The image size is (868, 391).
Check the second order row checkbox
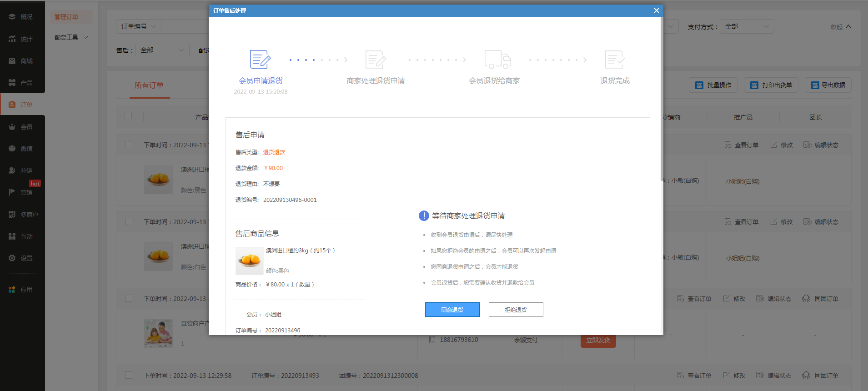coord(129,221)
